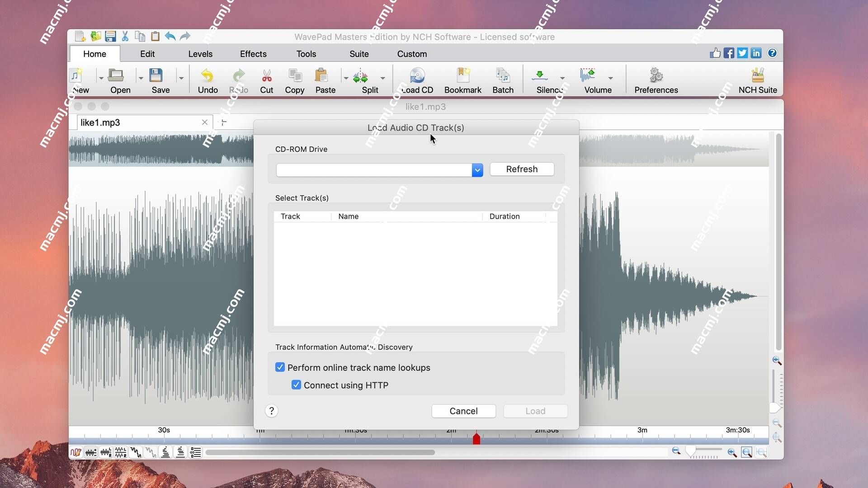Expand the Split dropdown arrow
The height and width of the screenshot is (488, 868).
[383, 78]
